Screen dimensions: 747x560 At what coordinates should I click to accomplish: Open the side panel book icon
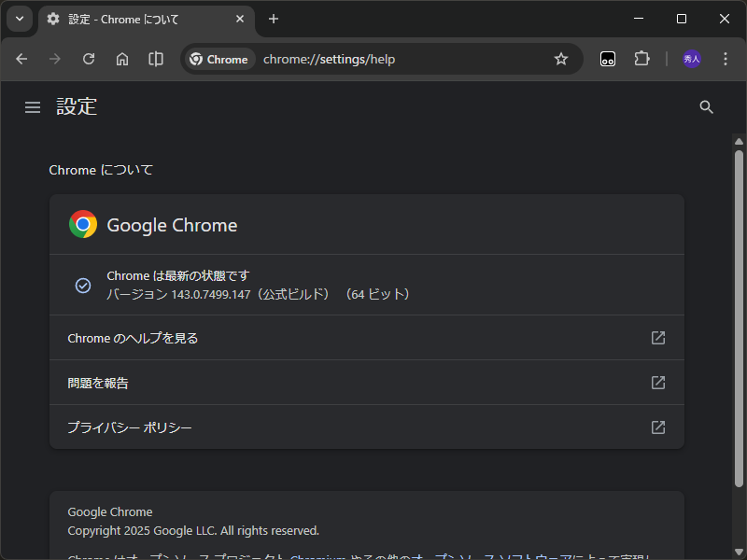click(155, 59)
